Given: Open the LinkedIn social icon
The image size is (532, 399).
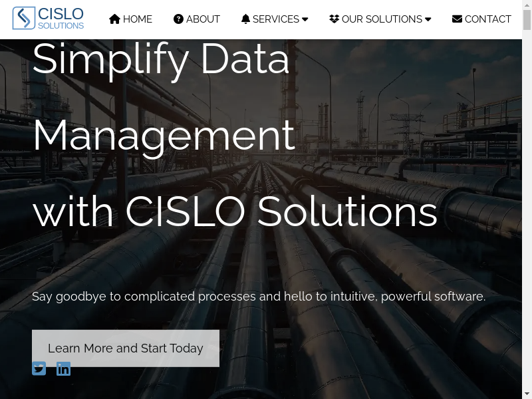Looking at the screenshot, I should pyautogui.click(x=63, y=368).
